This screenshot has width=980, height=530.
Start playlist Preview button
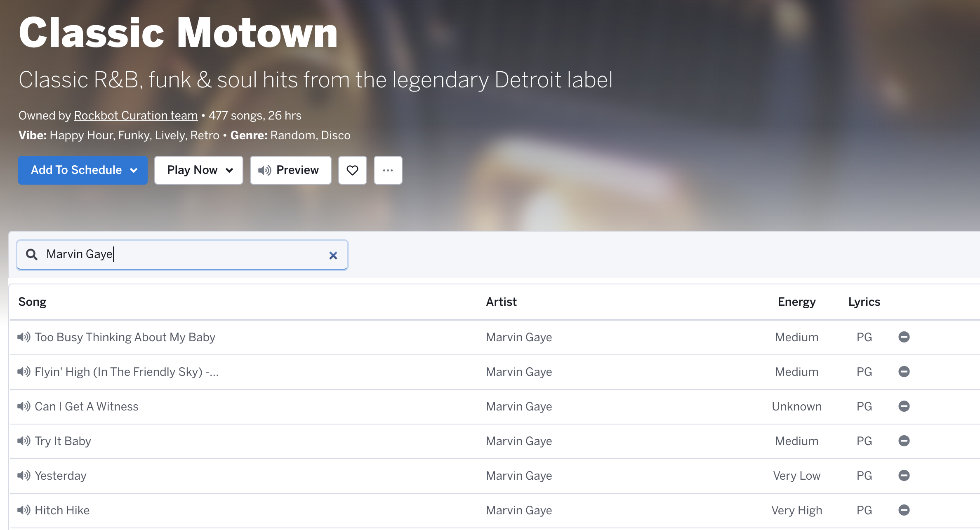pos(290,170)
